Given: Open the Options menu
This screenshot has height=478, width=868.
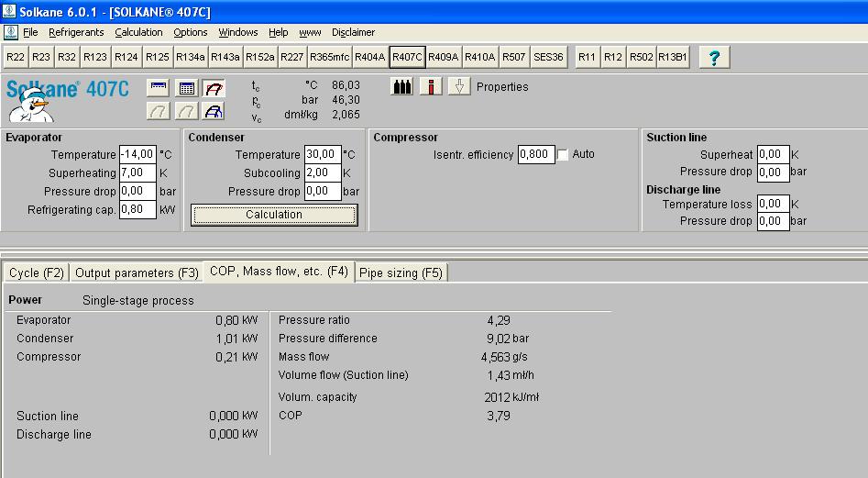Looking at the screenshot, I should 191,32.
